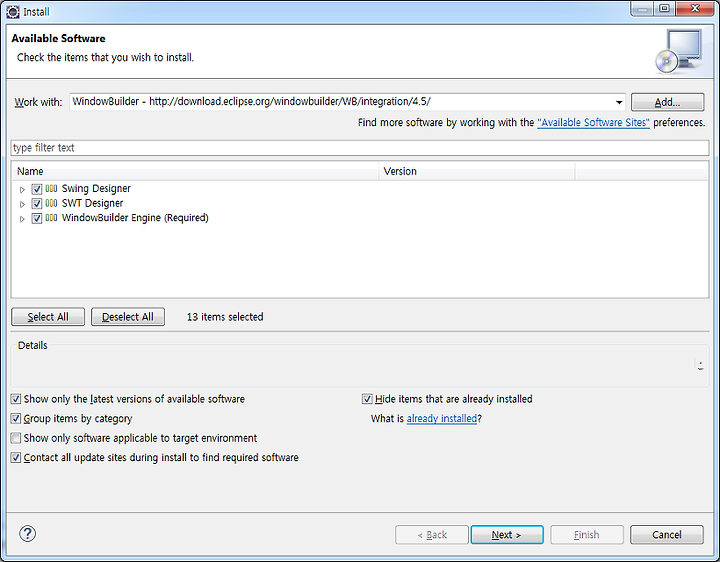Uncheck the SWT Designer checkbox
720x562 pixels.
tap(37, 203)
